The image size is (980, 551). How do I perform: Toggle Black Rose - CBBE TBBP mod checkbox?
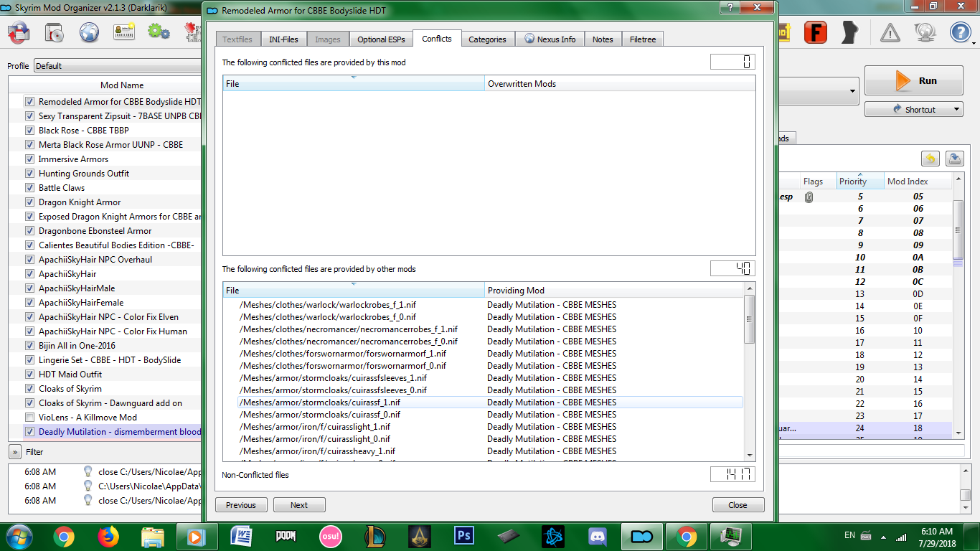(29, 131)
